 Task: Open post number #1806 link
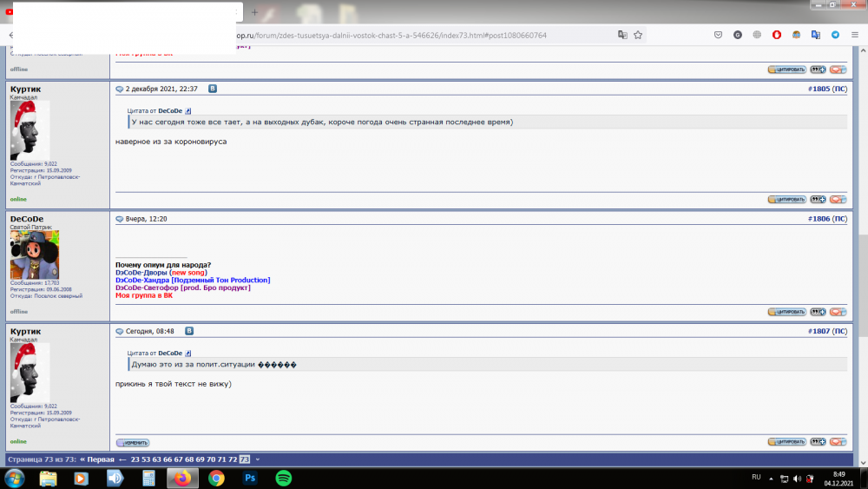point(819,219)
